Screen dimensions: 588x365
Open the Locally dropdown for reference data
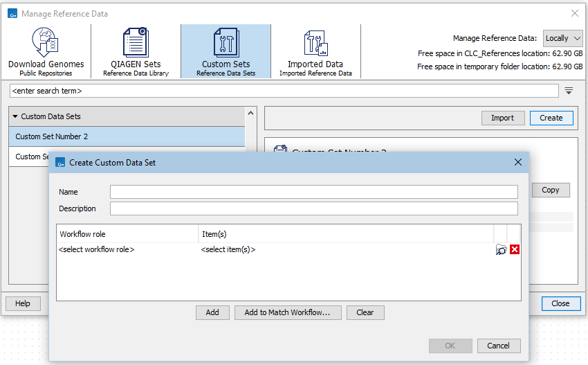click(563, 38)
